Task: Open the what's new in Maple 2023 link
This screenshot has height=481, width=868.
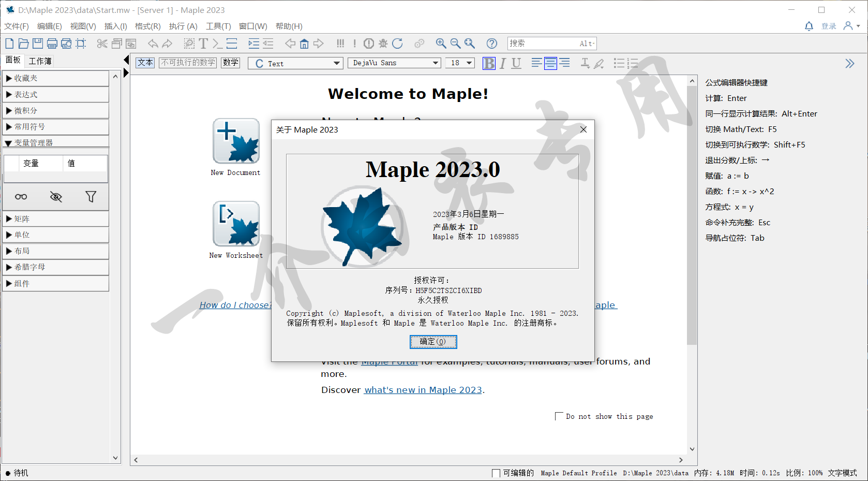Action: [x=423, y=390]
